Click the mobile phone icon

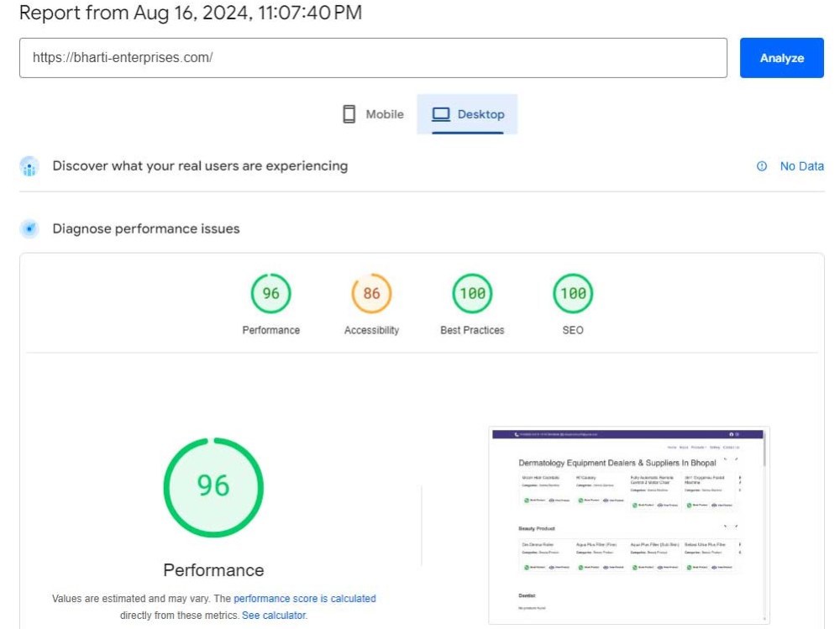tap(349, 114)
